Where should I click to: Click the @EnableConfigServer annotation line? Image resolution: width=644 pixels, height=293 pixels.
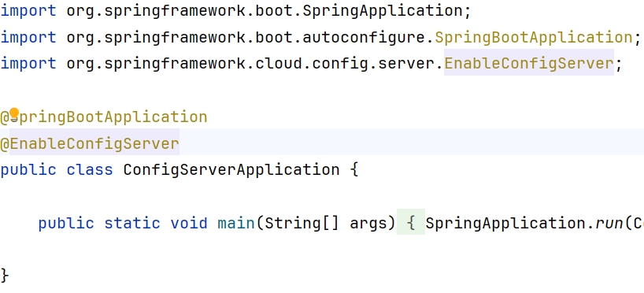pos(90,144)
